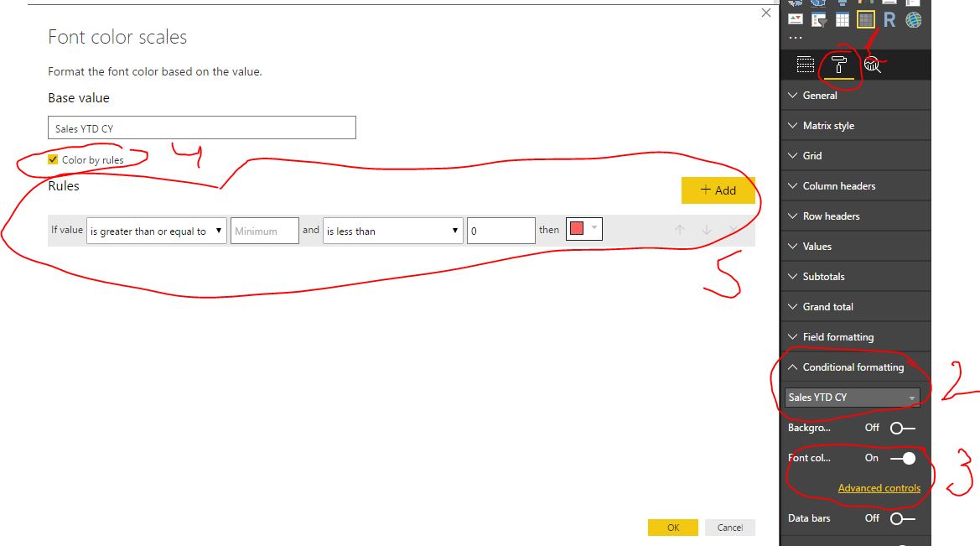Expand the Grand total section
The width and height of the screenshot is (980, 546).
pyautogui.click(x=855, y=306)
